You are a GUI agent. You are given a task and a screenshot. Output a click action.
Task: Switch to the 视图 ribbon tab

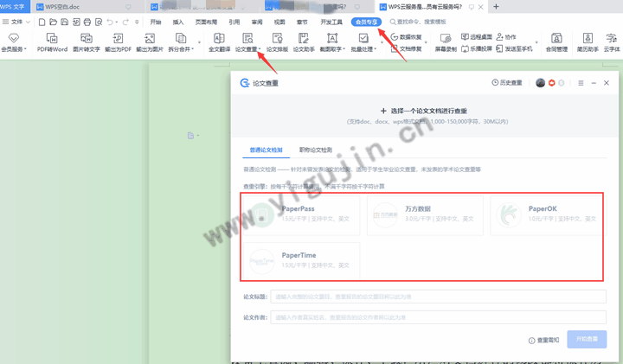point(279,22)
